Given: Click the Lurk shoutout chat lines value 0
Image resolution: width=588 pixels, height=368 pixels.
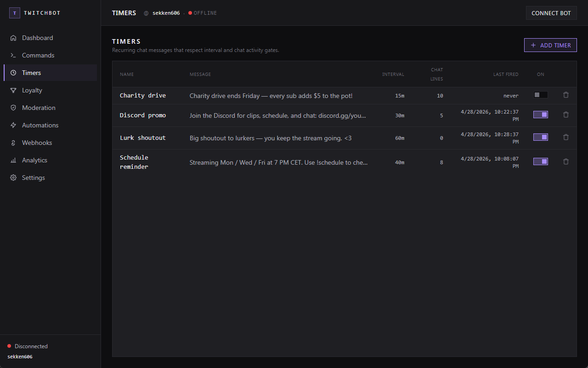Looking at the screenshot, I should (x=441, y=138).
